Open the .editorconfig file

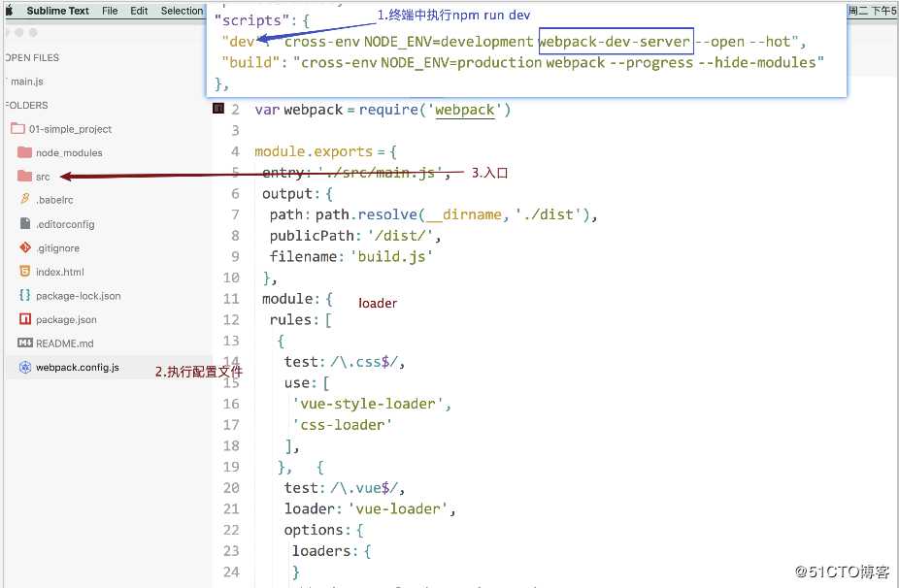pyautogui.click(x=65, y=225)
